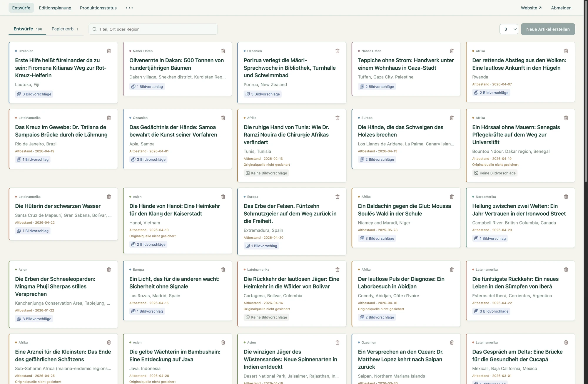Open 3 Bildvorschläge on Lautoka card
This screenshot has height=384, width=588.
tap(34, 94)
